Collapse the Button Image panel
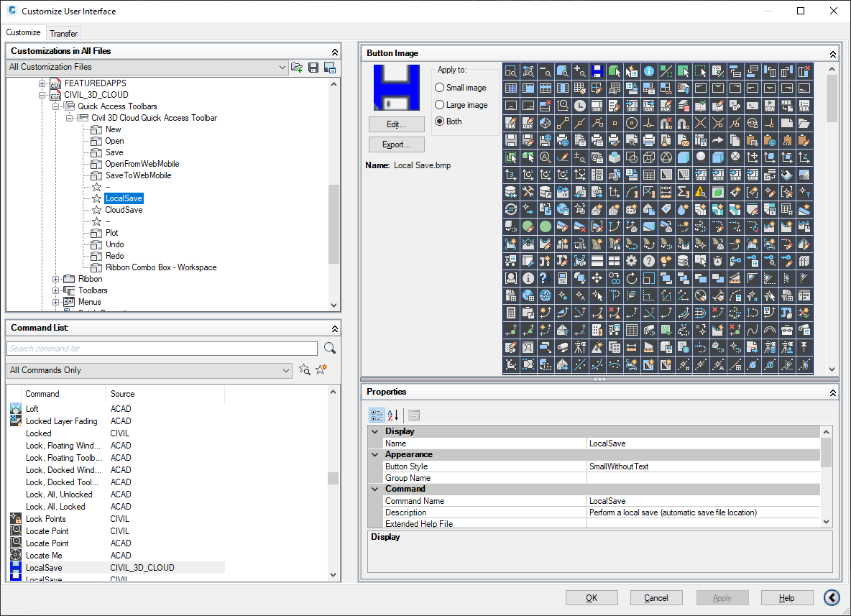Image resolution: width=851 pixels, height=616 pixels. [x=832, y=55]
